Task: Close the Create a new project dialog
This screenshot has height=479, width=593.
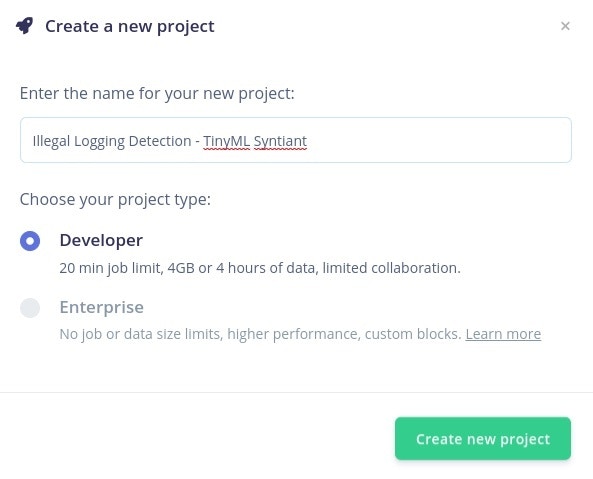Action: coord(565,26)
